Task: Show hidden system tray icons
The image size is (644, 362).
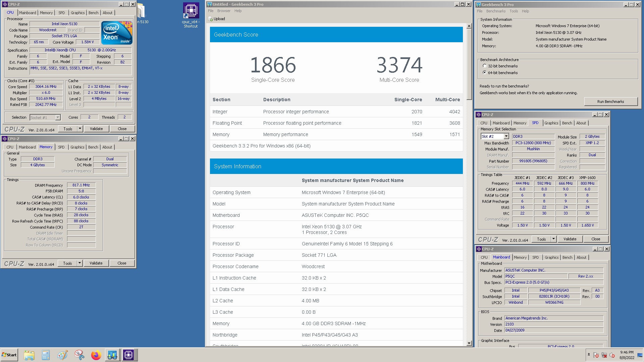Action: [589, 355]
